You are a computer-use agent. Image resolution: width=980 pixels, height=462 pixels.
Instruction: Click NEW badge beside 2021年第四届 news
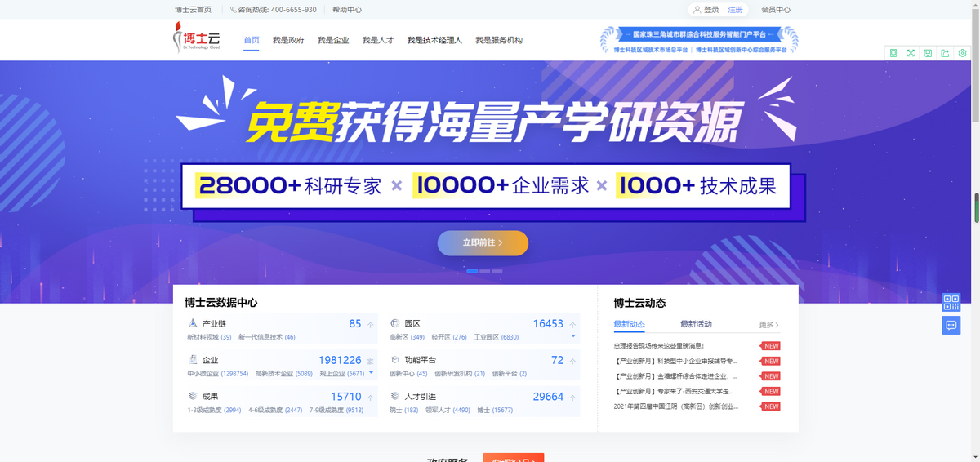[770, 406]
